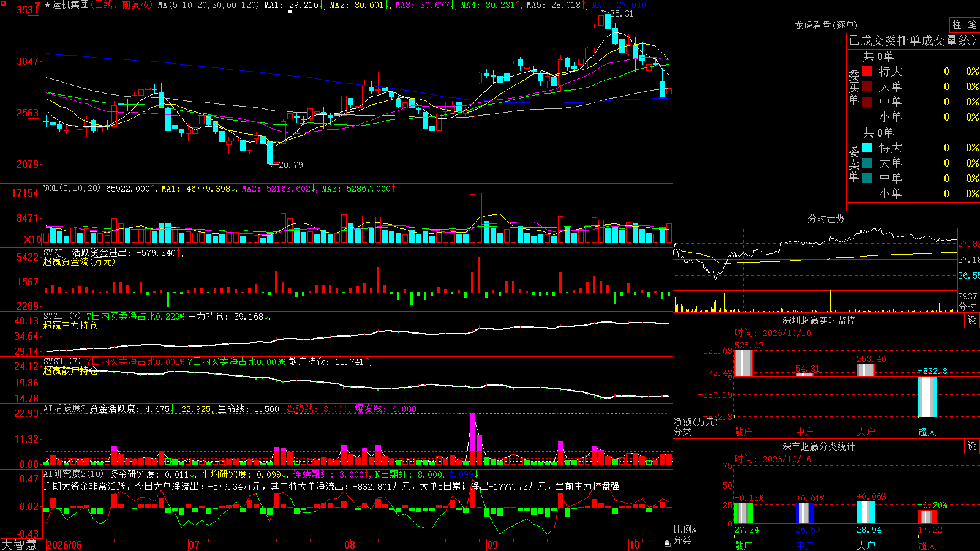Click the teal 中单 swatch under 委卖单
The image size is (980, 551).
pos(867,178)
